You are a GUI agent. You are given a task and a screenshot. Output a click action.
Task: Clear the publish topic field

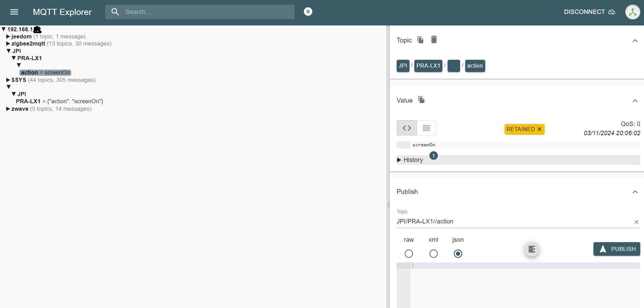point(637,222)
